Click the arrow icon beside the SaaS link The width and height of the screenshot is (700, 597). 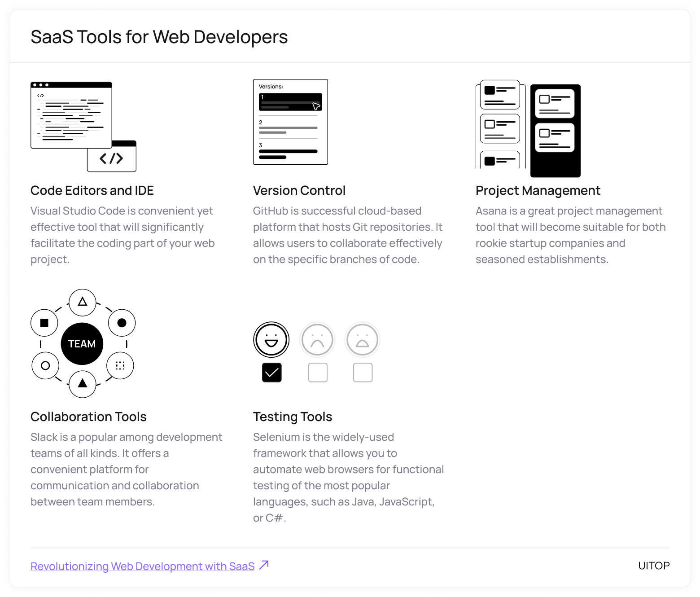tap(264, 565)
